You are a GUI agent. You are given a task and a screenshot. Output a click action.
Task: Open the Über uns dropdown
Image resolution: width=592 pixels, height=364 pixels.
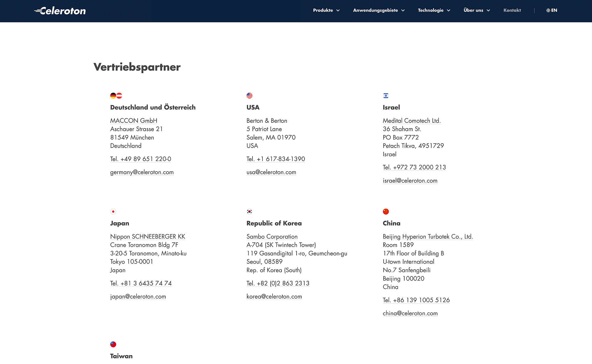(476, 10)
